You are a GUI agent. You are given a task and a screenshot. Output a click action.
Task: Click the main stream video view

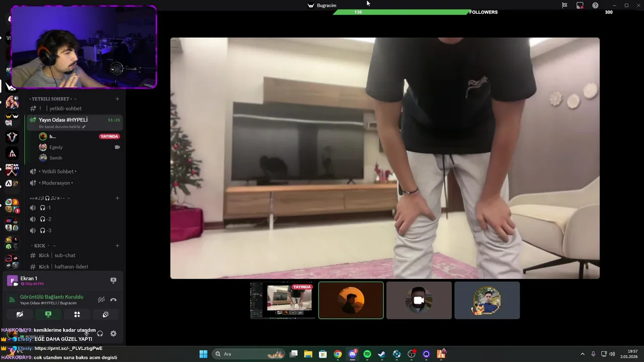tap(385, 158)
